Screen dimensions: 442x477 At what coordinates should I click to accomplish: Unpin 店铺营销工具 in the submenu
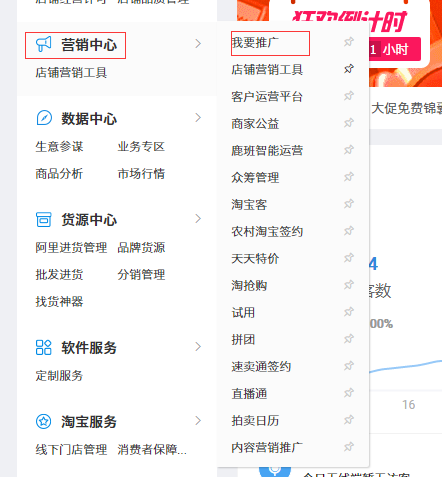tap(349, 69)
